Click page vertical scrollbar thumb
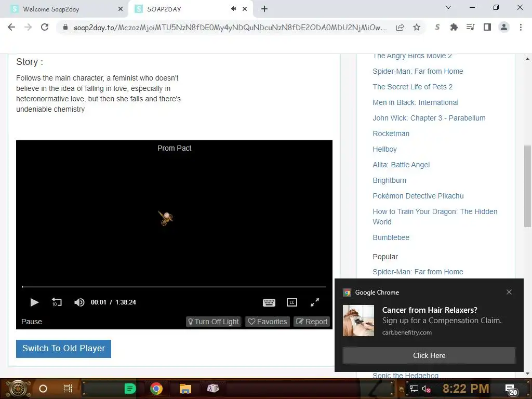Image resolution: width=532 pixels, height=399 pixels. 527,186
